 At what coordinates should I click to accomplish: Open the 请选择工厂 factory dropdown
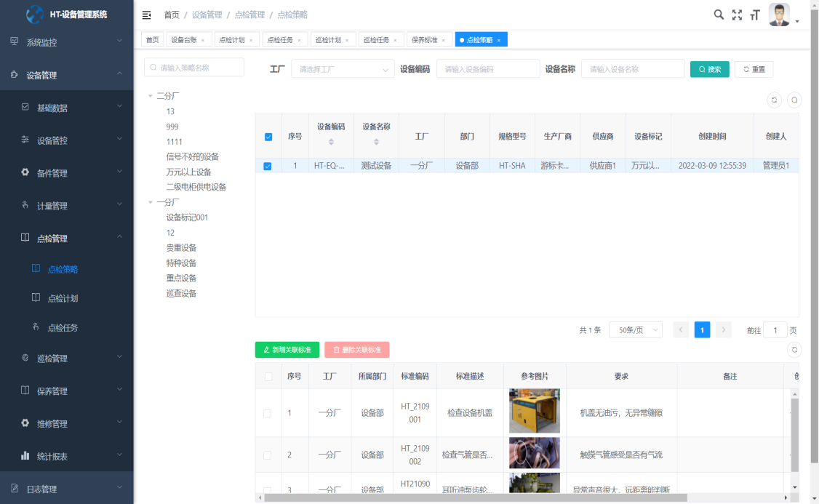coord(342,69)
